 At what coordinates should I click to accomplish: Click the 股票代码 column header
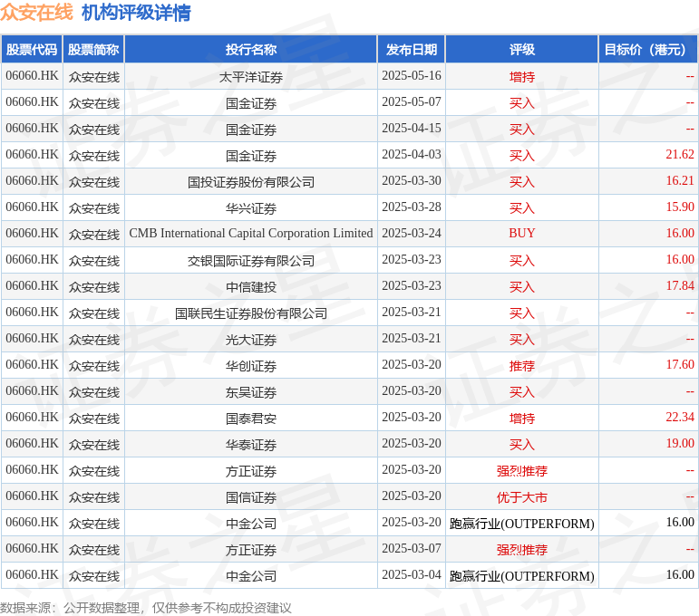(32, 50)
